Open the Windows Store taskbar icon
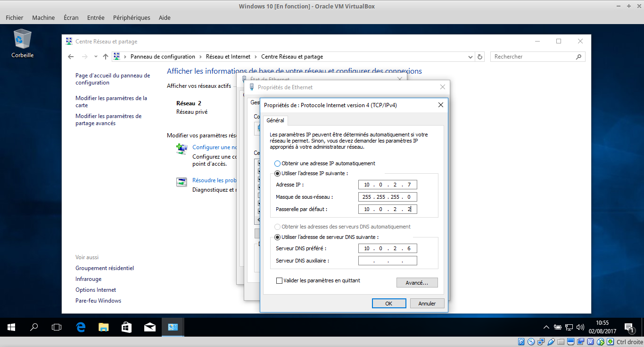Screen dimensions: 644x347 [x=126, y=327]
